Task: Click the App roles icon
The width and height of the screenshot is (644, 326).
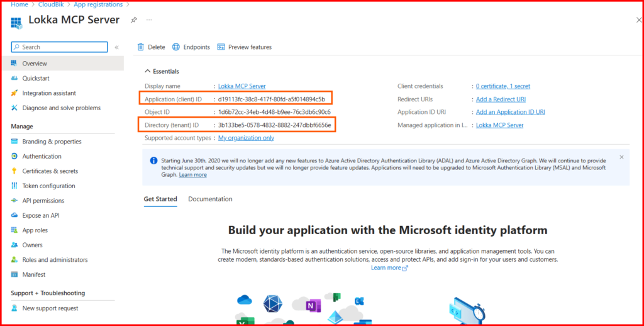Action: point(14,230)
